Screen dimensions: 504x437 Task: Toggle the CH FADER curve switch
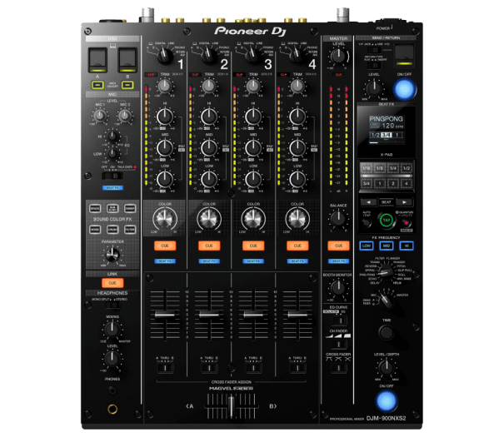[x=338, y=345]
